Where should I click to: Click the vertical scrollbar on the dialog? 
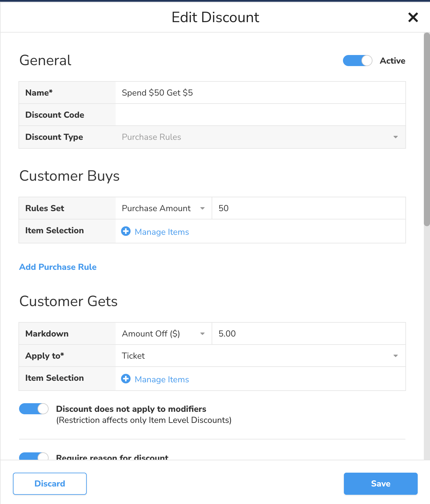[x=427, y=129]
